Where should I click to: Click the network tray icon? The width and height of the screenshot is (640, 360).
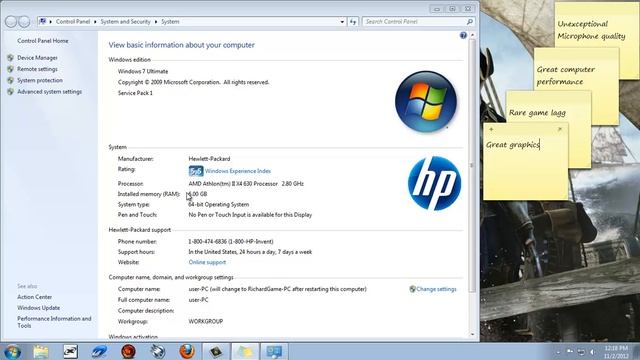tap(581, 352)
